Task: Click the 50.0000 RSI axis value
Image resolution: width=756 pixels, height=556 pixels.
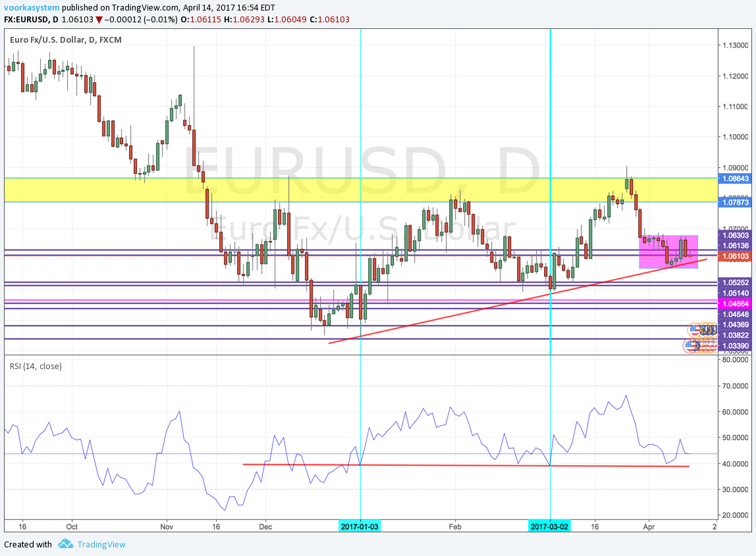Action: [x=735, y=438]
